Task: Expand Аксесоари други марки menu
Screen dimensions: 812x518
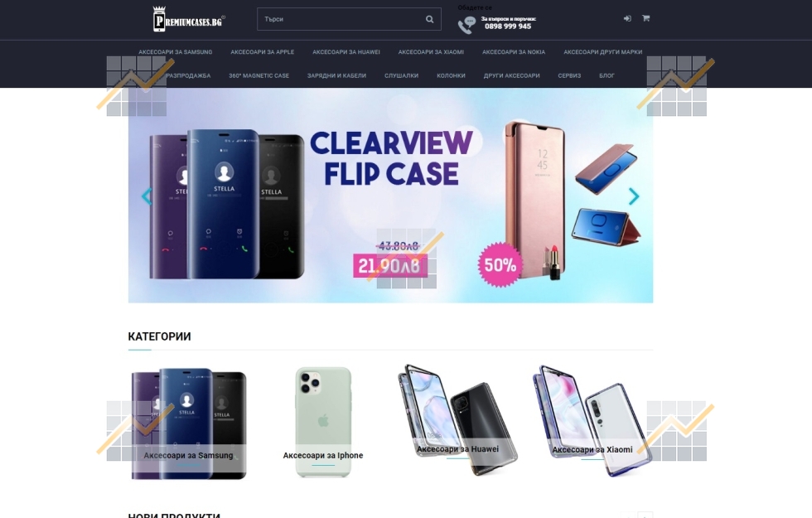Action: pyautogui.click(x=603, y=51)
